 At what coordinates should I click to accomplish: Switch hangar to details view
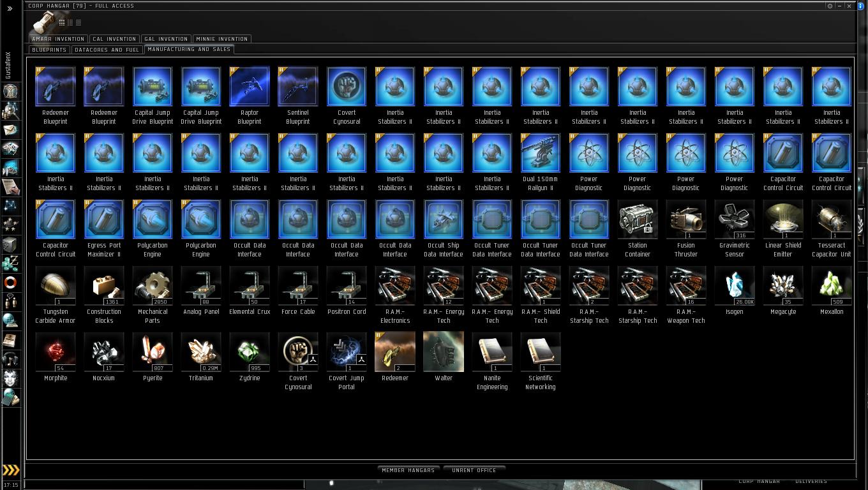click(70, 22)
